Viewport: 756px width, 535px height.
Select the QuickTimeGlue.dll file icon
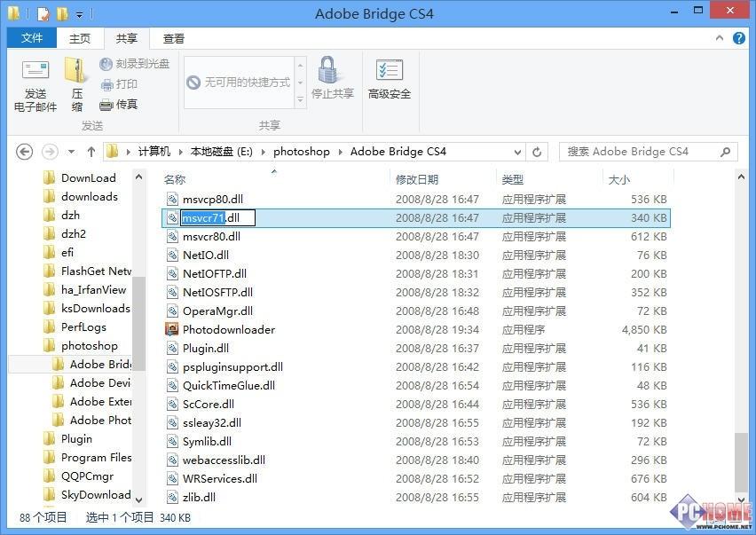[173, 386]
